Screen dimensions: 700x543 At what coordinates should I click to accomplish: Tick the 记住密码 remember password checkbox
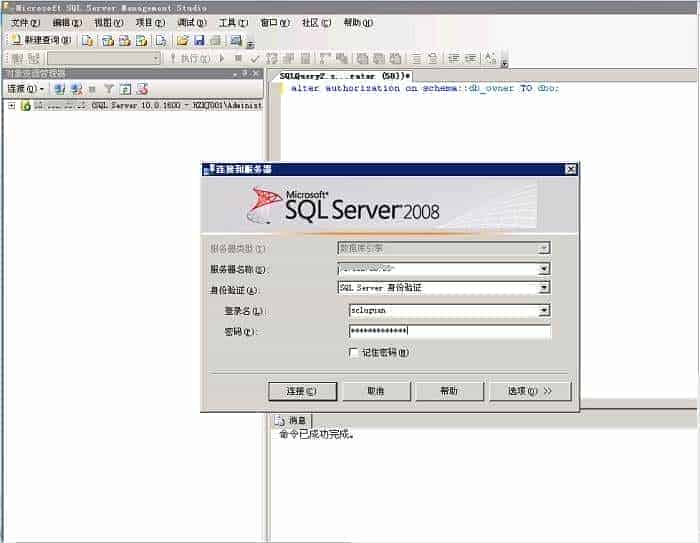[353, 353]
